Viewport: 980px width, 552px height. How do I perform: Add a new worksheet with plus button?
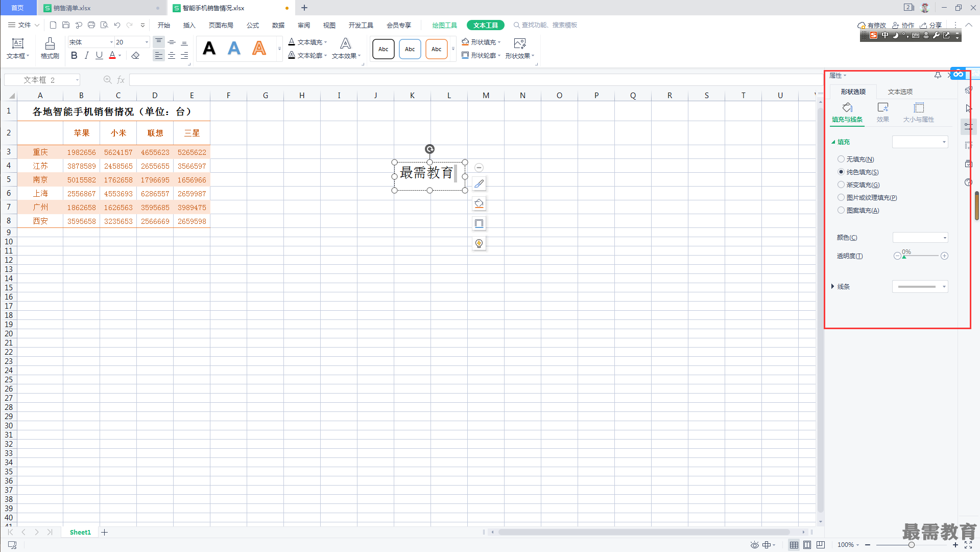[x=104, y=532]
